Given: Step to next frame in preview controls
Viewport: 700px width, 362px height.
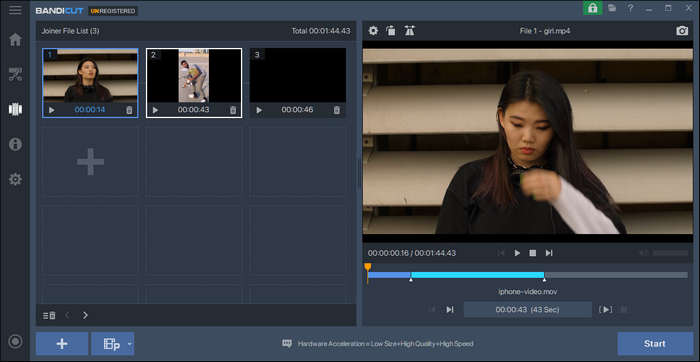Looking at the screenshot, I should coord(549,253).
